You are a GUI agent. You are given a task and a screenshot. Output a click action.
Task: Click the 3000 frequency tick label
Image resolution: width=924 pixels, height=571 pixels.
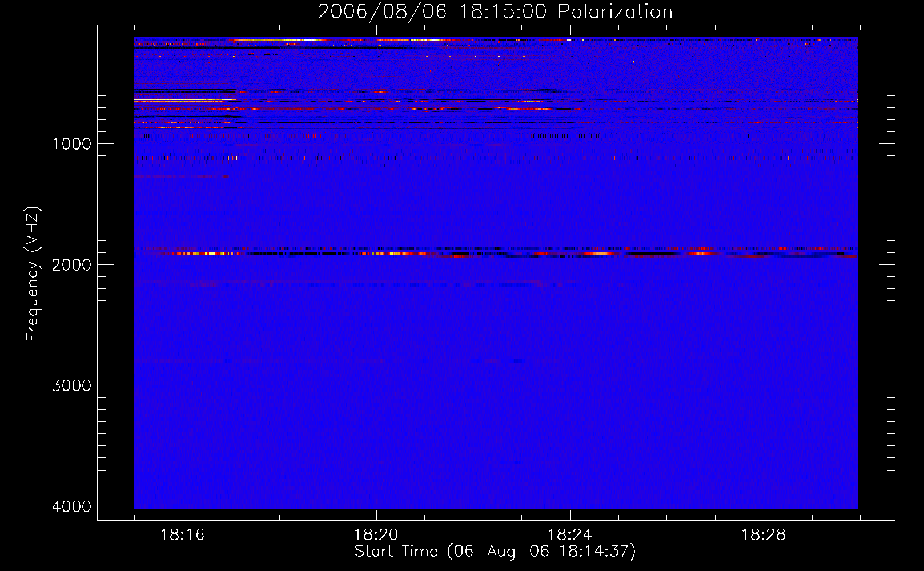(71, 385)
